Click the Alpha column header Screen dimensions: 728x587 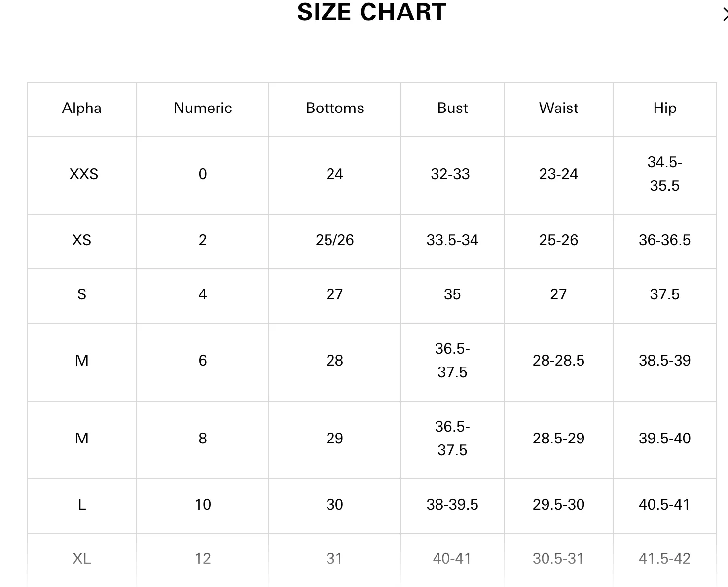(x=82, y=108)
